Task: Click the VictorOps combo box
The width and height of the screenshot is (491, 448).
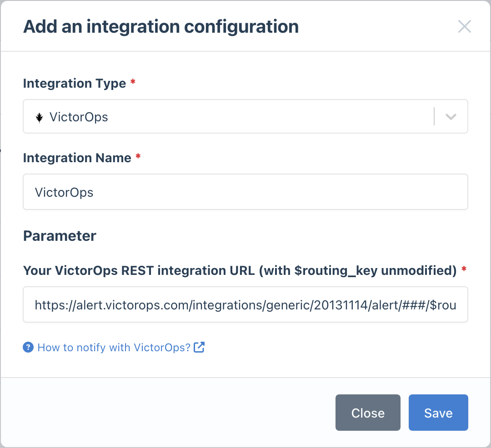Action: click(227, 116)
